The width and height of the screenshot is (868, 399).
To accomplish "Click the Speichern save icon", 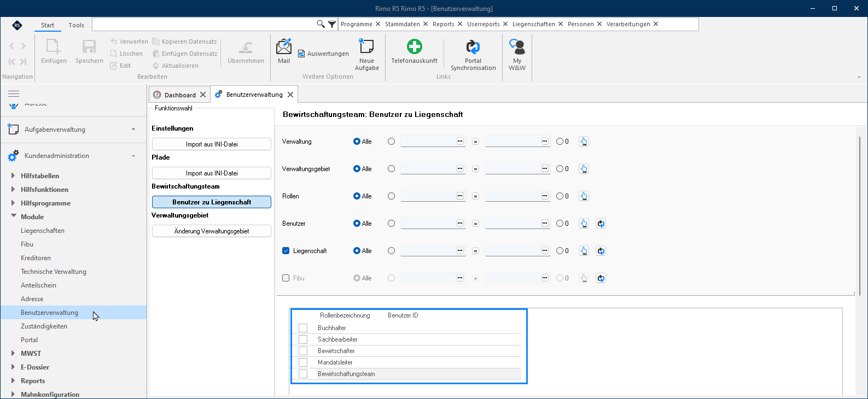I will (89, 46).
